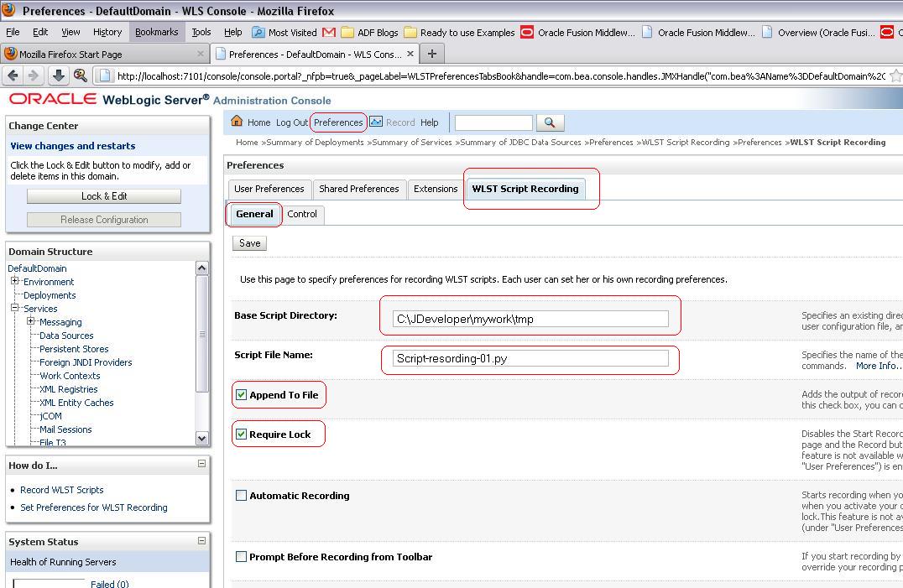This screenshot has width=903, height=588.
Task: Open the File menu
Action: point(13,32)
